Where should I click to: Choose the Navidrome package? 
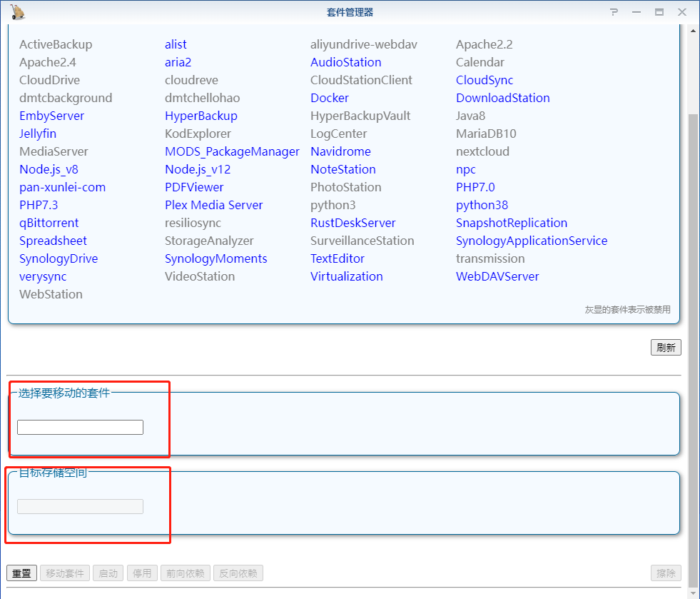pos(340,151)
